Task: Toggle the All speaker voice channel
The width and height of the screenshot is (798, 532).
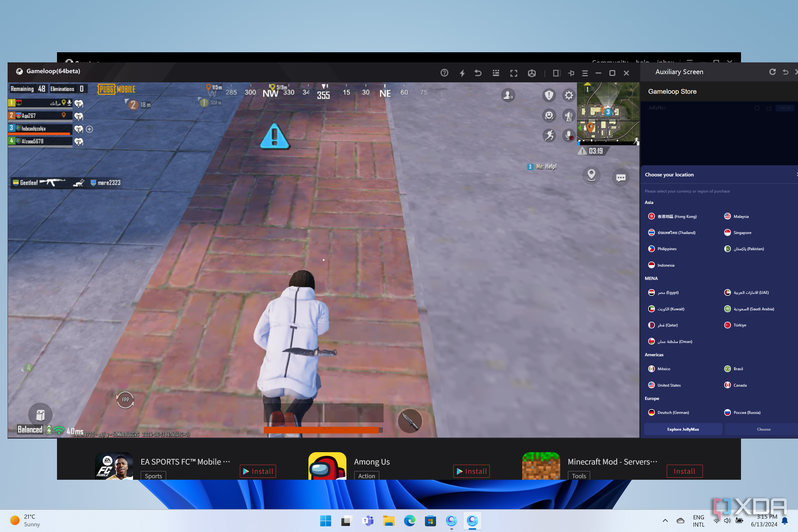Action: (x=569, y=116)
